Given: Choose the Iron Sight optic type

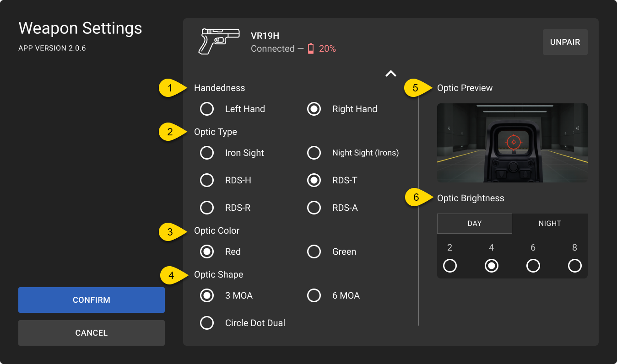Looking at the screenshot, I should click(207, 153).
